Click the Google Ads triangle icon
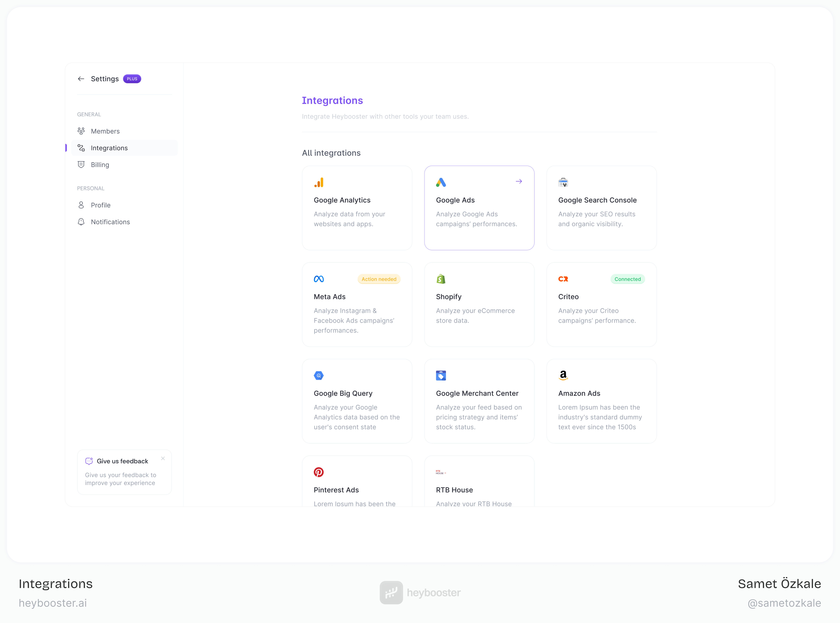This screenshot has width=840, height=623. [441, 182]
